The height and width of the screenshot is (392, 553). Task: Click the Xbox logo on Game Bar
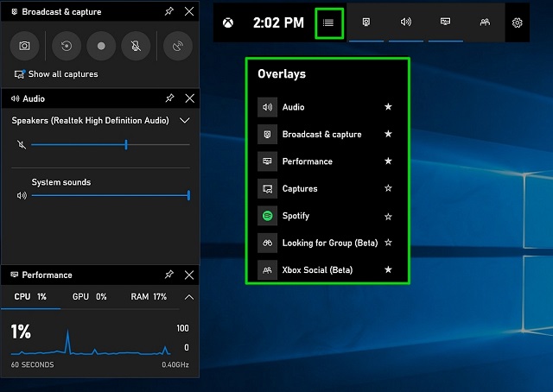point(228,23)
